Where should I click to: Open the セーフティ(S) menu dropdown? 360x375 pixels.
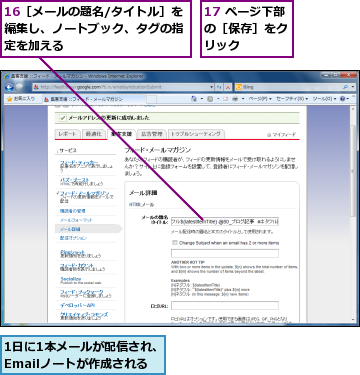click(292, 99)
